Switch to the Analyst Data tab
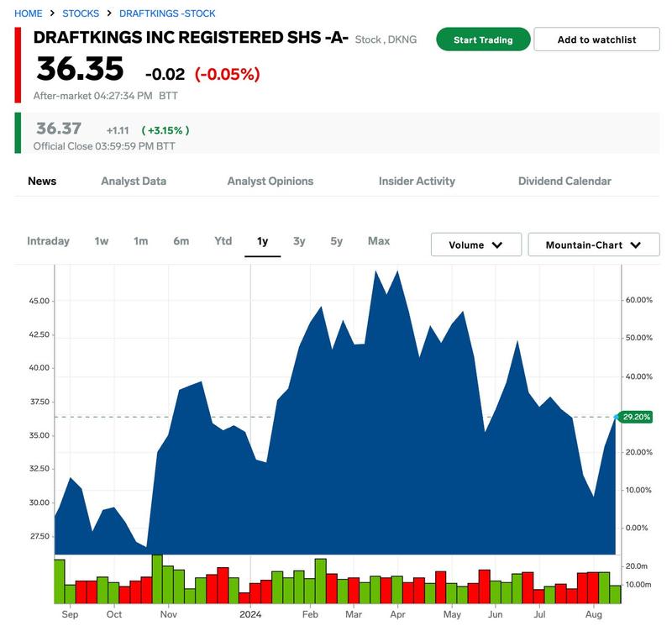 (x=134, y=181)
